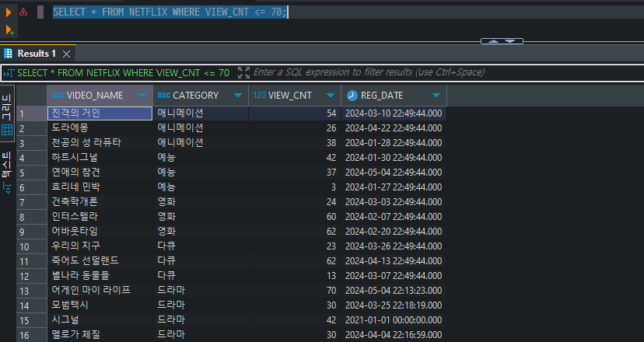Screen dimensions: 644x342
Task: Click the 영화 category cell for 인터스텔라
Action: point(201,217)
